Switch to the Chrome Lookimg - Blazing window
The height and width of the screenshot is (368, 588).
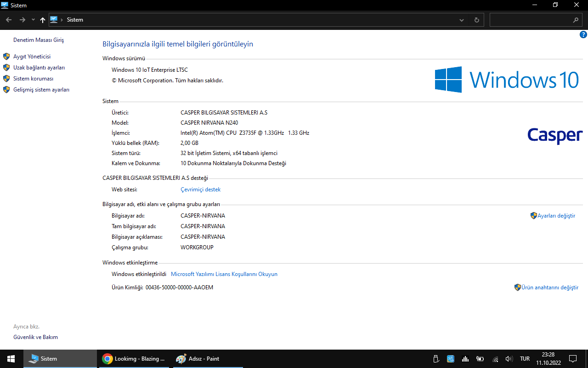tap(134, 359)
